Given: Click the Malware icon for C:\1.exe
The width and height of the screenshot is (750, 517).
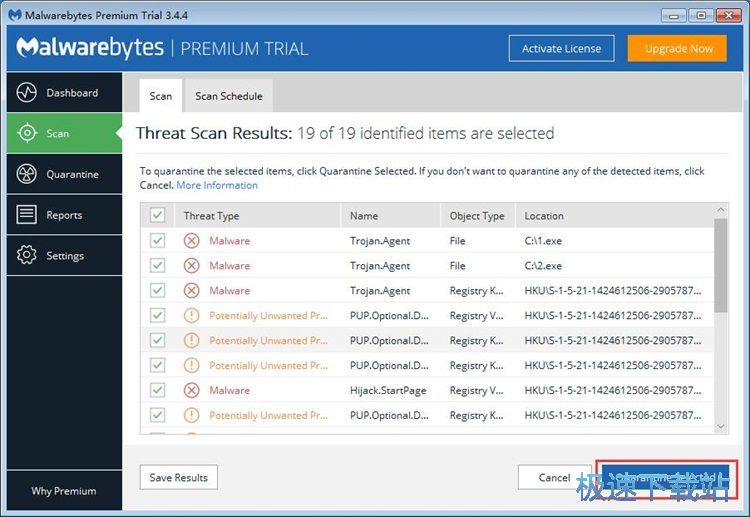Looking at the screenshot, I should coord(191,240).
